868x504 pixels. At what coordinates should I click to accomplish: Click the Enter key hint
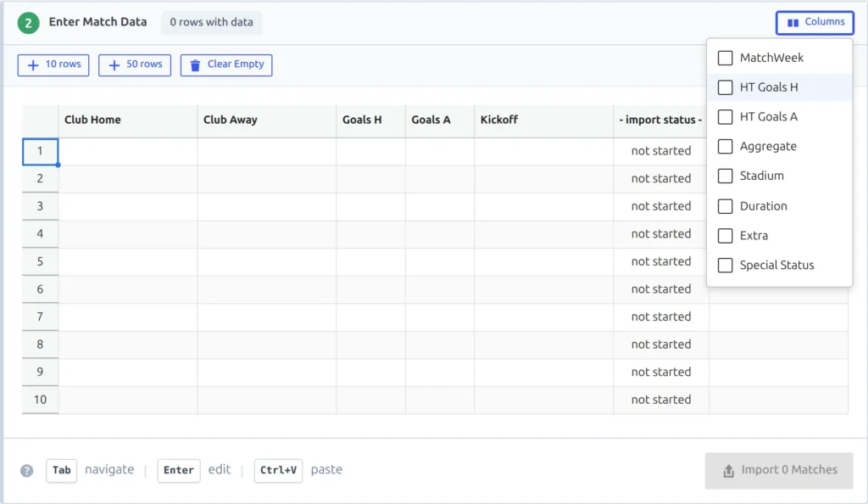pos(179,471)
